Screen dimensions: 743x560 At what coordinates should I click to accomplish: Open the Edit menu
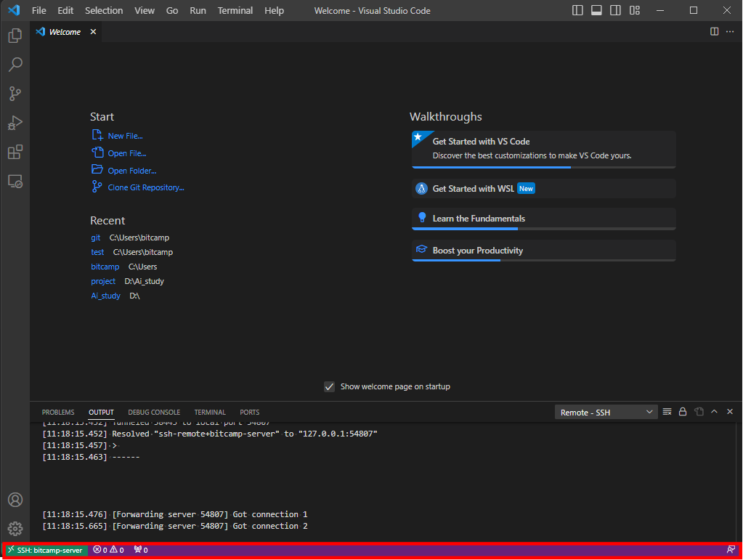[x=65, y=10]
